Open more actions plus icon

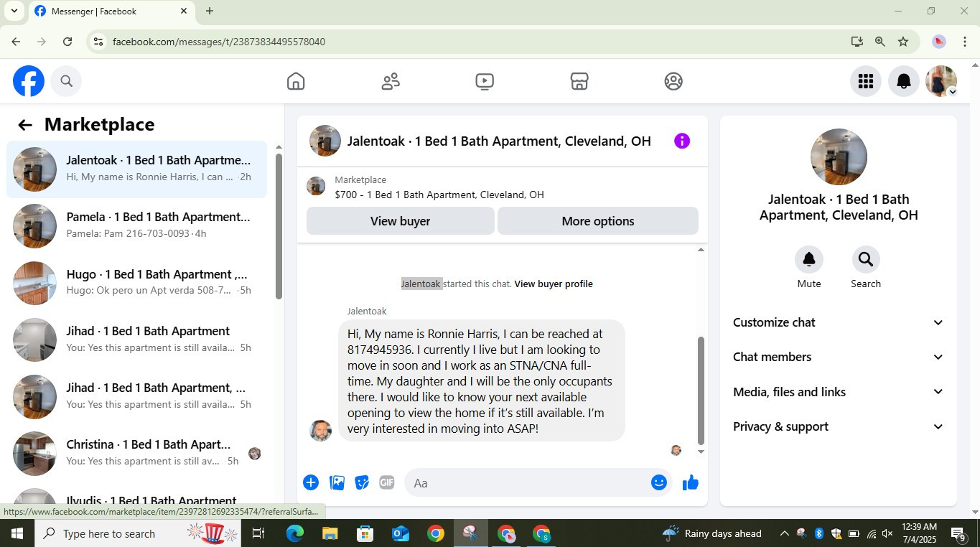click(311, 482)
